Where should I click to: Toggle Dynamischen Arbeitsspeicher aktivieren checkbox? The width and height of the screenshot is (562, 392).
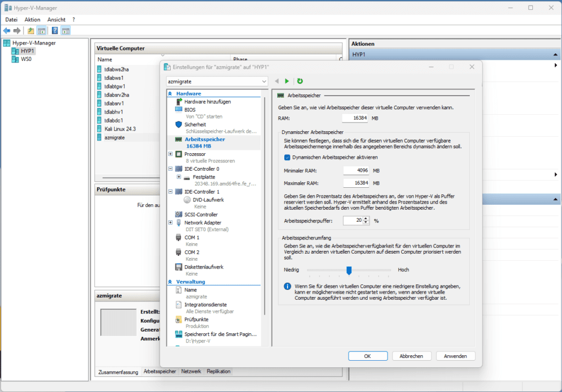pyautogui.click(x=287, y=157)
